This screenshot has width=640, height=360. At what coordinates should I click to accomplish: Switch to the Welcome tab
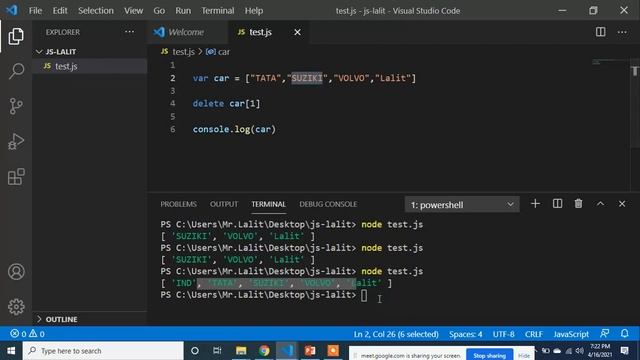(x=187, y=32)
